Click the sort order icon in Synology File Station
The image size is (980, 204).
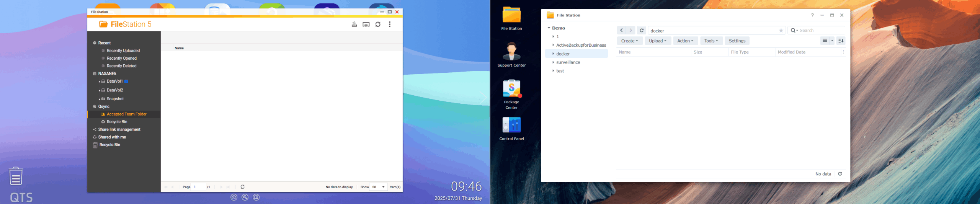coord(841,41)
